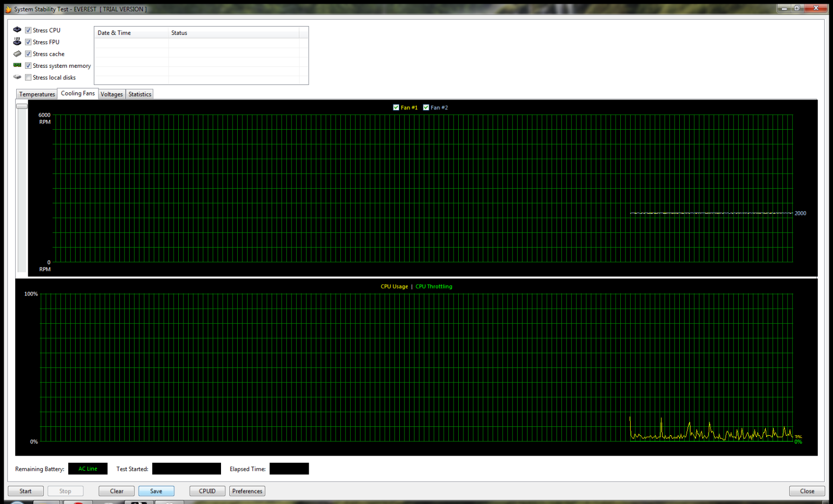The height and width of the screenshot is (504, 833).
Task: Click the fan graph vertical slider handle
Action: [22, 106]
